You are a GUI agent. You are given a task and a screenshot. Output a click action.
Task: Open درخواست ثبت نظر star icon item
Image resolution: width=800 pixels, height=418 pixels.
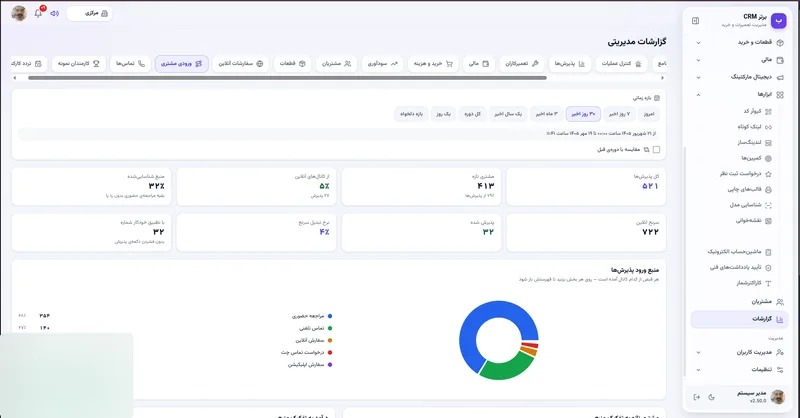745,174
